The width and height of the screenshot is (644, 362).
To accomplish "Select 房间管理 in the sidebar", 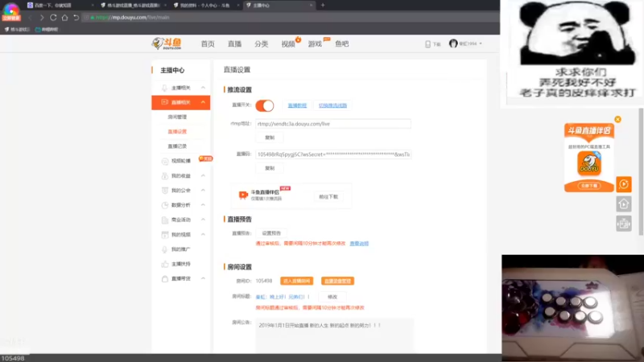I will pos(177,117).
